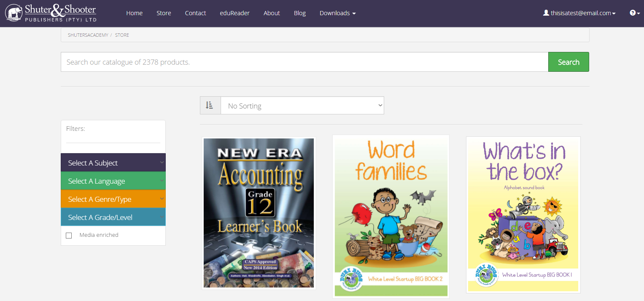Click the sort order icon beside No Sorting
Image resolution: width=644 pixels, height=301 pixels.
tap(210, 106)
